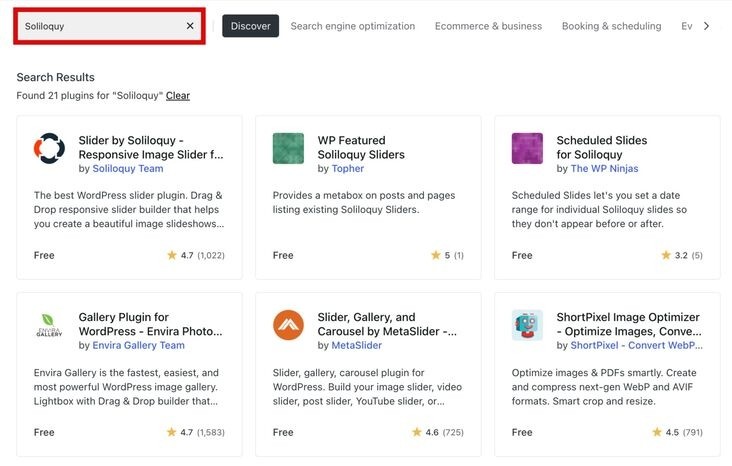Expand more categories with the right chevron
Screen dimensions: 732x466
706,26
